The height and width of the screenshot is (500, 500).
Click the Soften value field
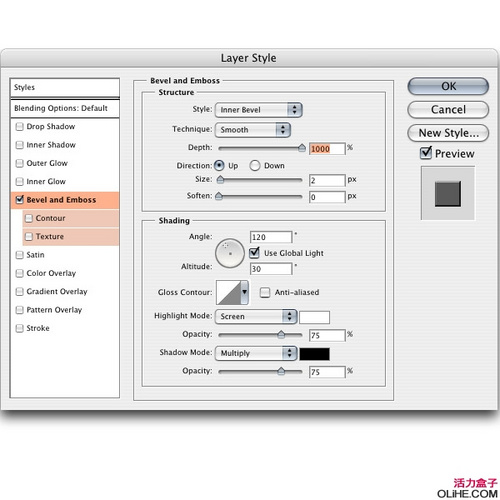[327, 197]
